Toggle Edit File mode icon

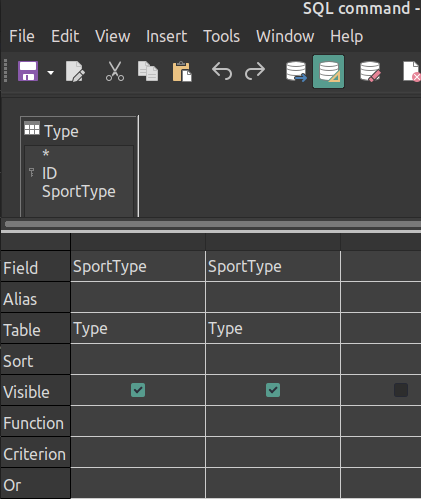(x=75, y=71)
